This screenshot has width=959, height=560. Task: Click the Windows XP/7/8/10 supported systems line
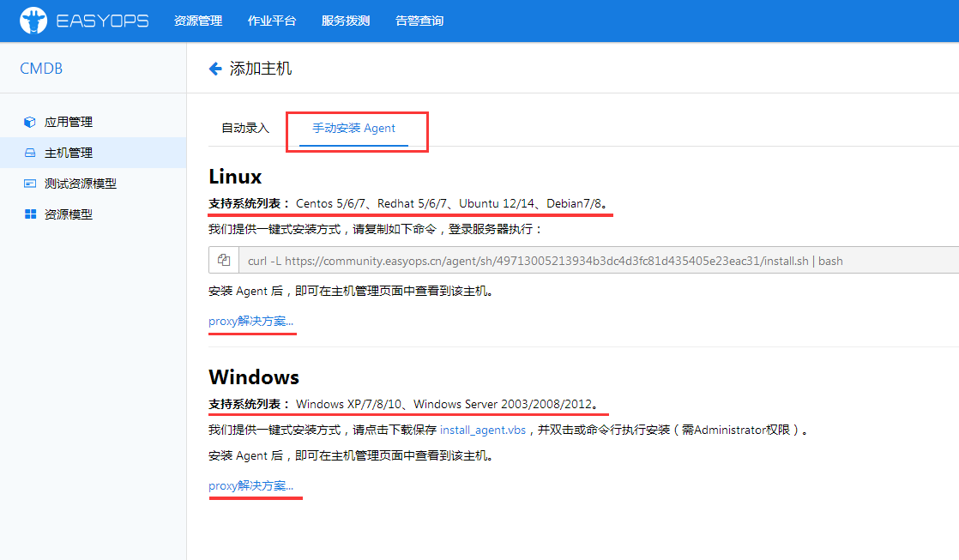point(404,404)
